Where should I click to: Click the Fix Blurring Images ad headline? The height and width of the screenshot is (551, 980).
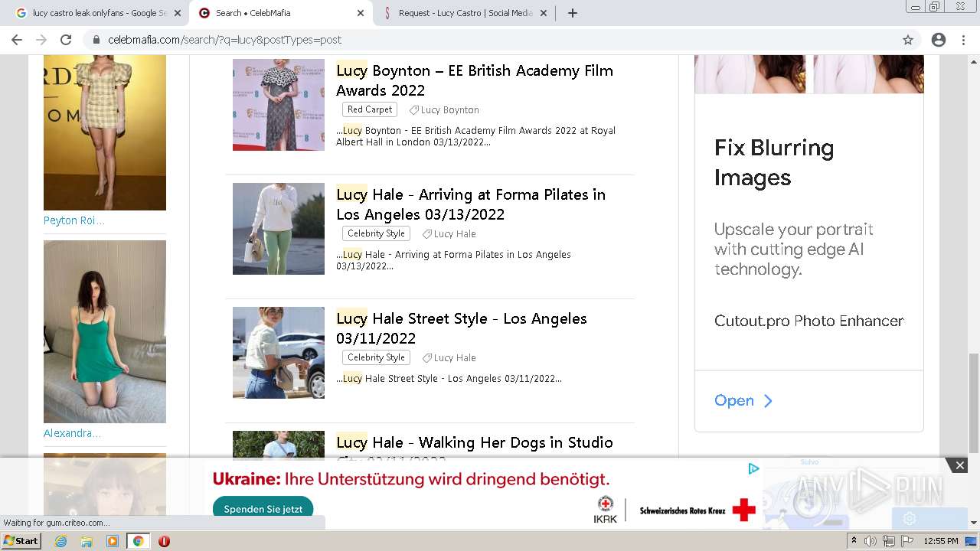774,162
